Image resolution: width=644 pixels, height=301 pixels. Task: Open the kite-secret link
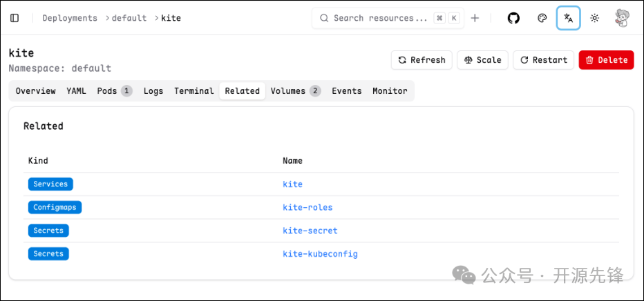click(310, 231)
